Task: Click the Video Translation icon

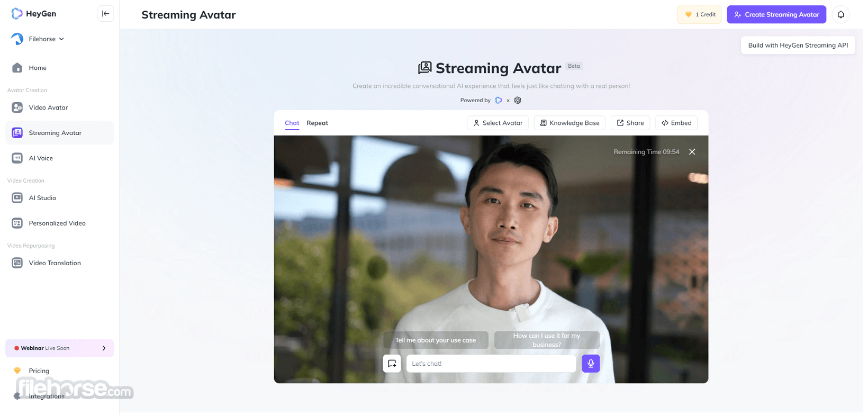Action: (17, 263)
